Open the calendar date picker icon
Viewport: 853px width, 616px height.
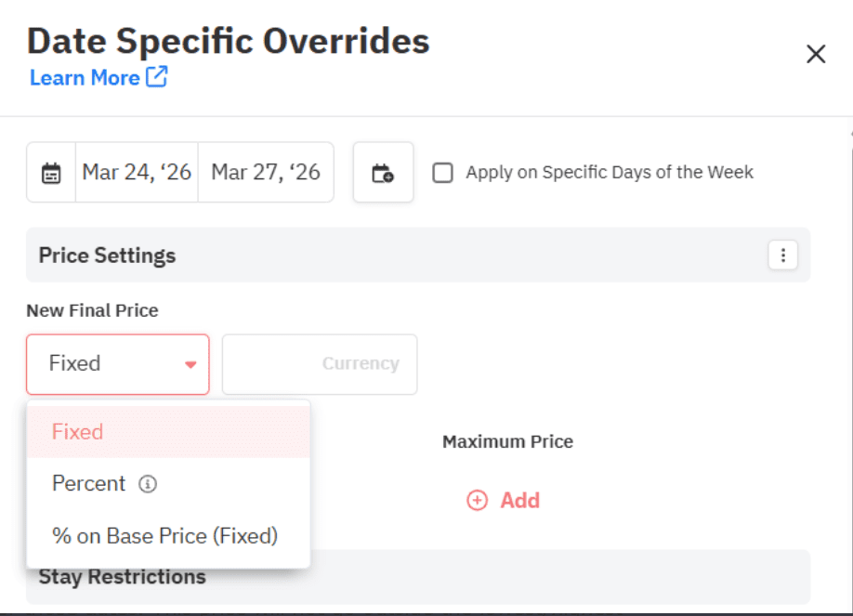pos(50,172)
